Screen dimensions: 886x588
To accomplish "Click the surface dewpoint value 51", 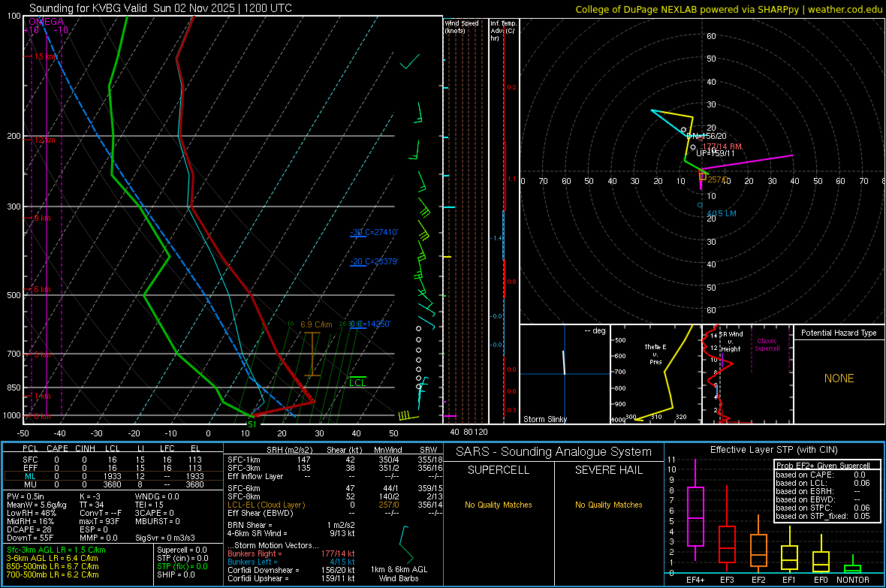I will (252, 424).
